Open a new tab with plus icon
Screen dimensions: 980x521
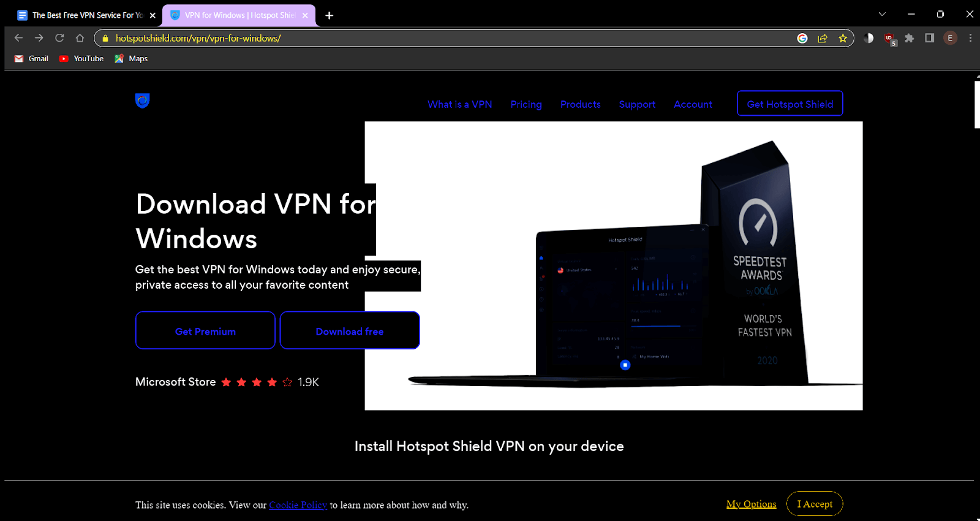point(330,15)
